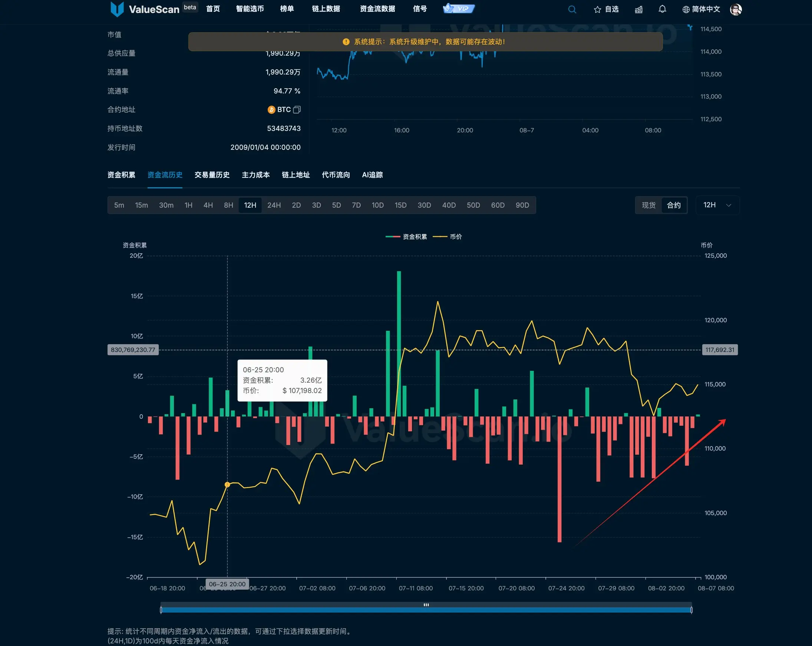Click issue date 2009/01/04 00:00:00

coord(265,147)
